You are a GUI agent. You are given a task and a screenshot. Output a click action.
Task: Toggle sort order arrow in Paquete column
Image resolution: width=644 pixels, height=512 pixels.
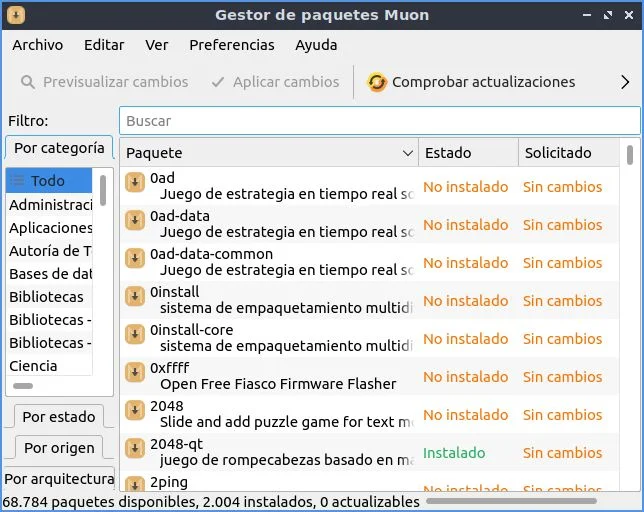coord(407,153)
